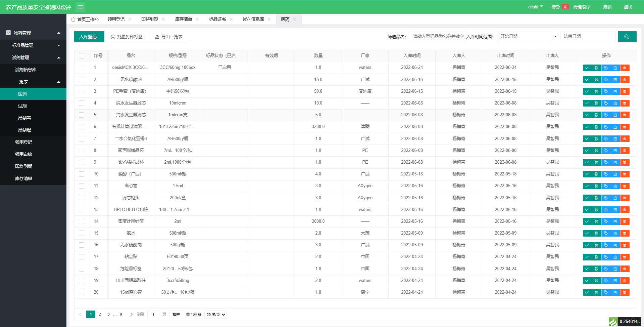
Task: Print the row 2 无水硫酸钠 entry
Action: coord(596,80)
